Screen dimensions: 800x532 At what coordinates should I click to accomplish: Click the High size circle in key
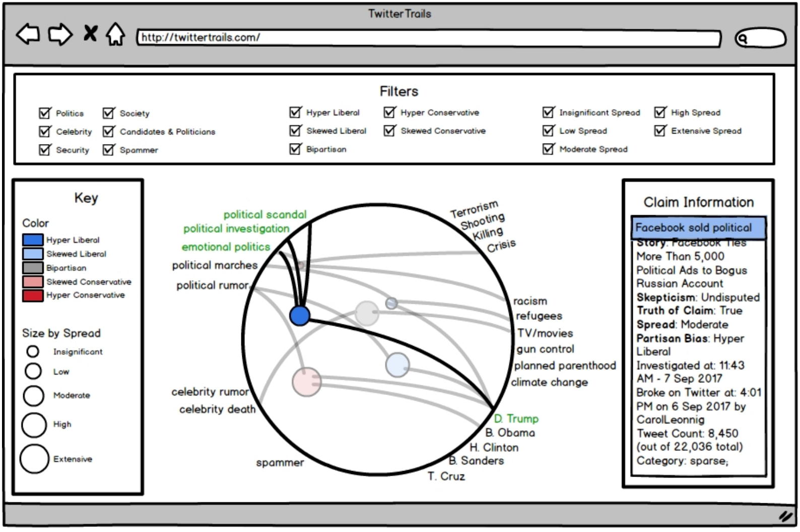pyautogui.click(x=34, y=425)
